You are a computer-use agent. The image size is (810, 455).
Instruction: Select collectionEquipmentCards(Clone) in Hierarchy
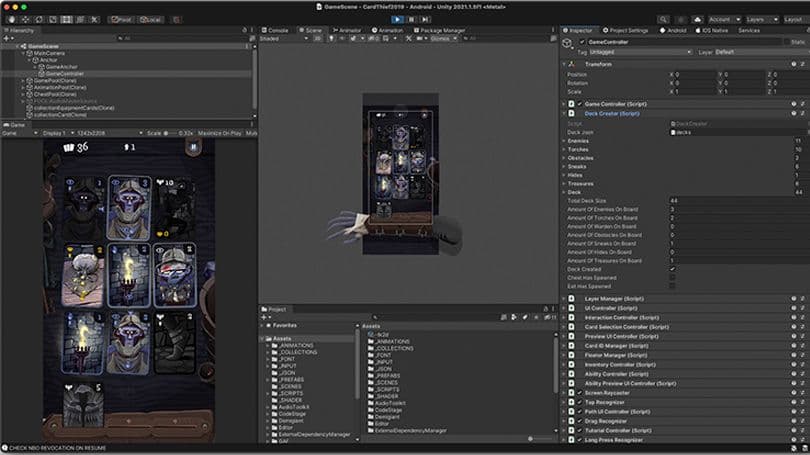[x=74, y=108]
